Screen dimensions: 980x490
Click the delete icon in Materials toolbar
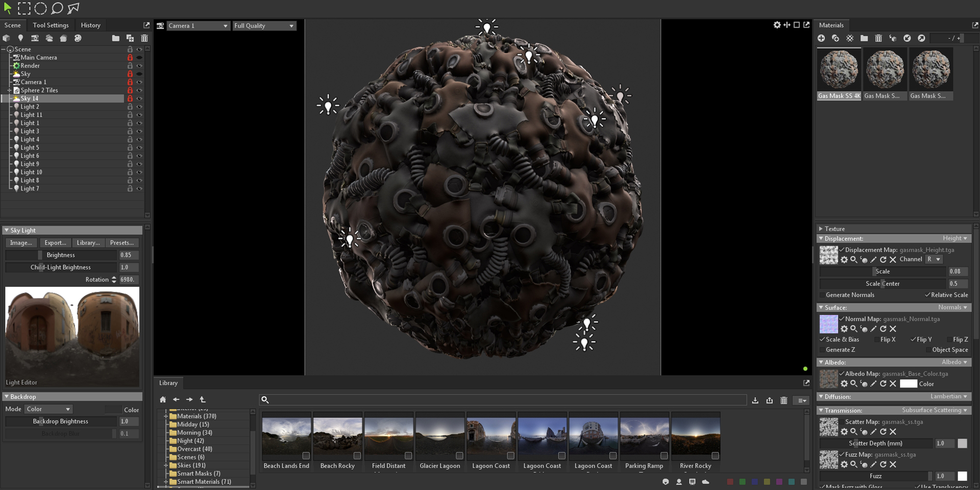(x=878, y=38)
